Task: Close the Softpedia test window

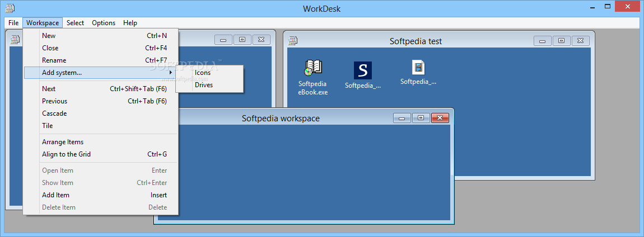Action: tap(580, 41)
